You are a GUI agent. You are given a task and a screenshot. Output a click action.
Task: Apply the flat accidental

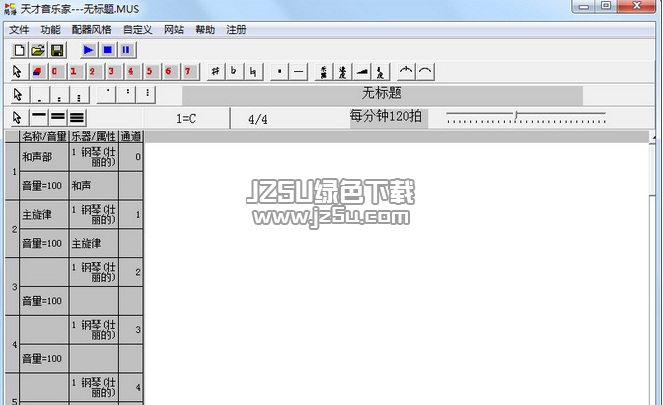[x=234, y=71]
